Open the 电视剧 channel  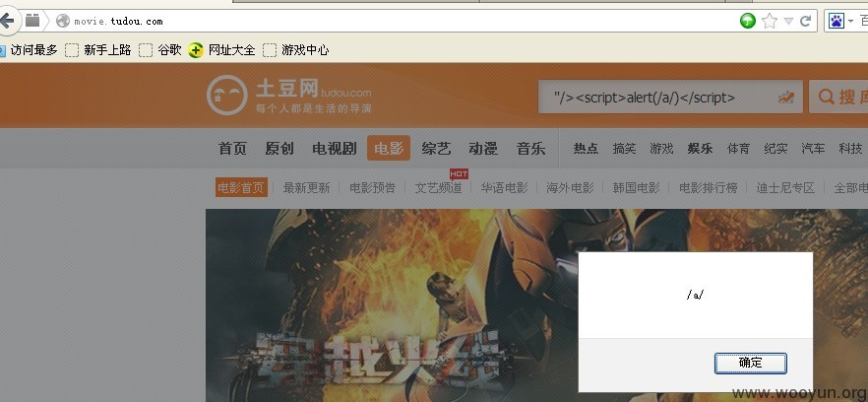tap(334, 149)
